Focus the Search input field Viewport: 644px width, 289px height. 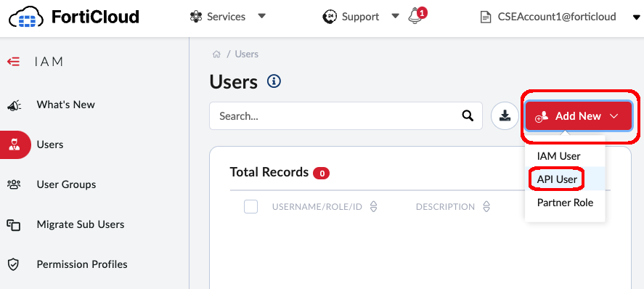[346, 116]
